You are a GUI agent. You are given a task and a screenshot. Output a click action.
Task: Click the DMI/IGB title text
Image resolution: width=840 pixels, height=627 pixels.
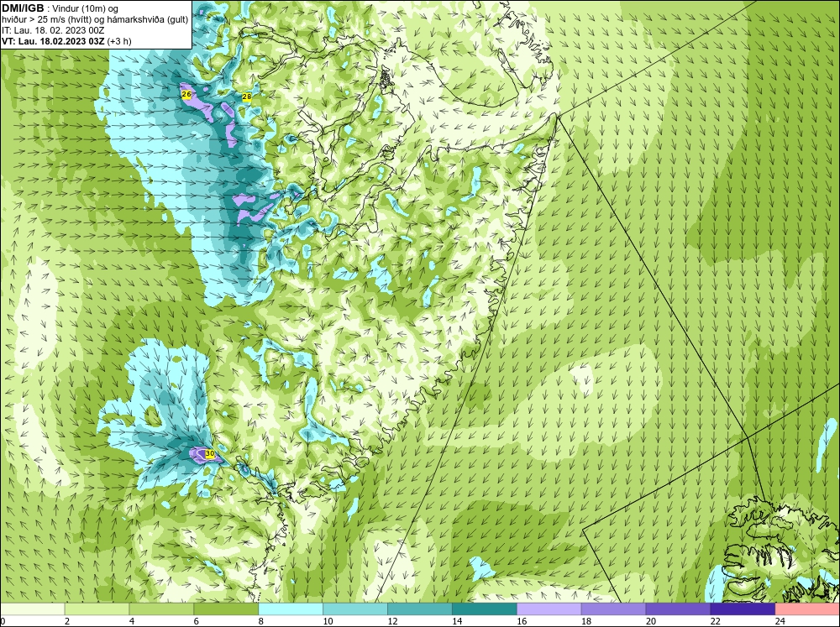[23, 8]
